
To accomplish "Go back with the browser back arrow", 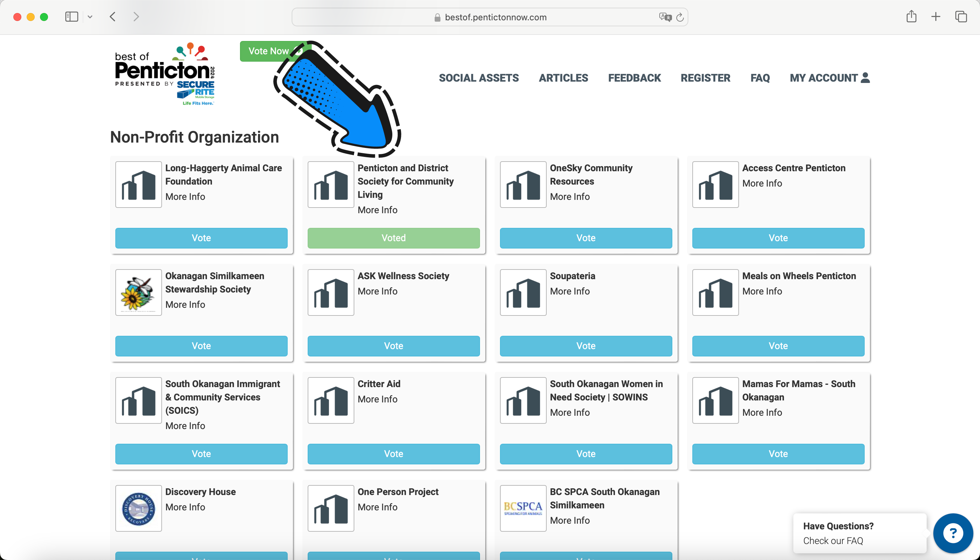I will pos(113,17).
